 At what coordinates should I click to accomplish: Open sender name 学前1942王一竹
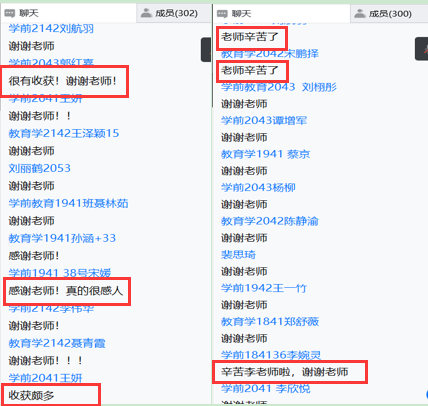click(264, 288)
